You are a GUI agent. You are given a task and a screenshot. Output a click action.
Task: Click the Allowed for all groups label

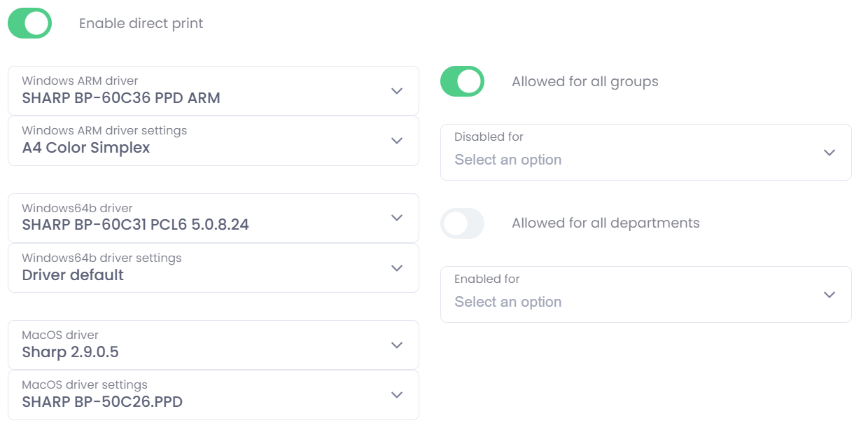(x=584, y=81)
